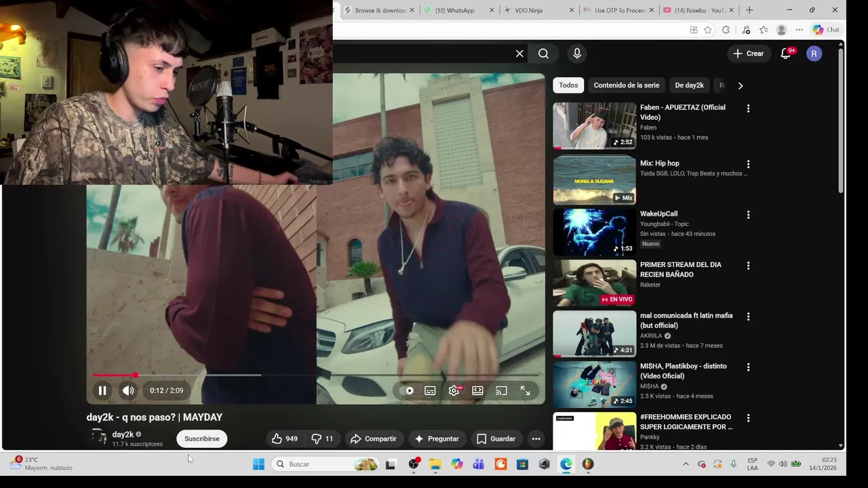
Task: Open WakeUpCall video title
Action: tap(658, 214)
